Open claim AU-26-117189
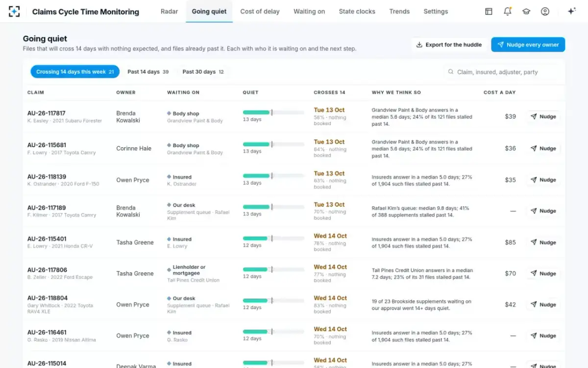Viewport: 588px width, 368px height. [x=47, y=208]
